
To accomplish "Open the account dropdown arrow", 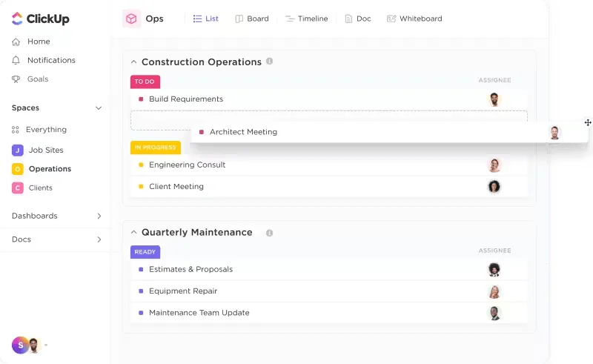I will click(x=46, y=345).
